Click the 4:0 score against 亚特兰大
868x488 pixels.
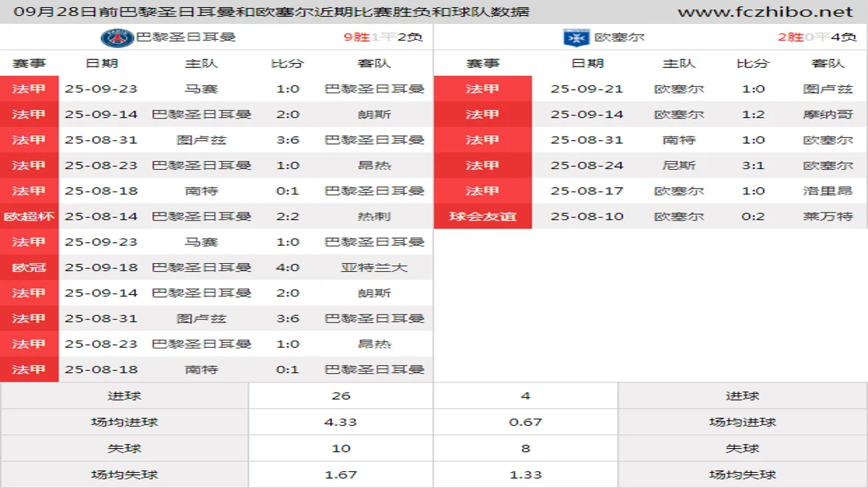pyautogui.click(x=287, y=267)
